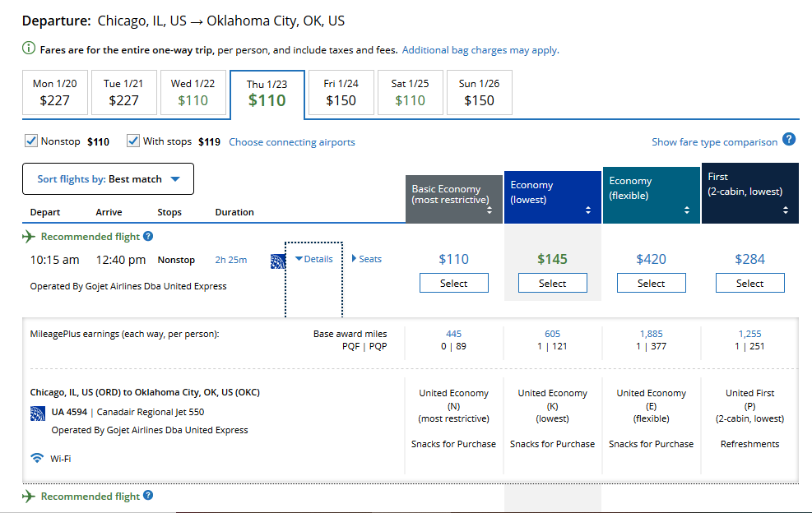Click the Depart column heading
This screenshot has width=812, height=513.
[x=45, y=212]
